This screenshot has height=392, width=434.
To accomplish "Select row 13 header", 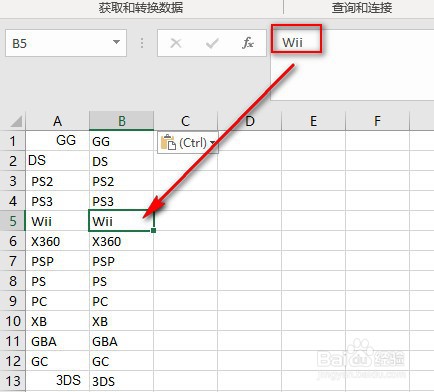I will 13,381.
